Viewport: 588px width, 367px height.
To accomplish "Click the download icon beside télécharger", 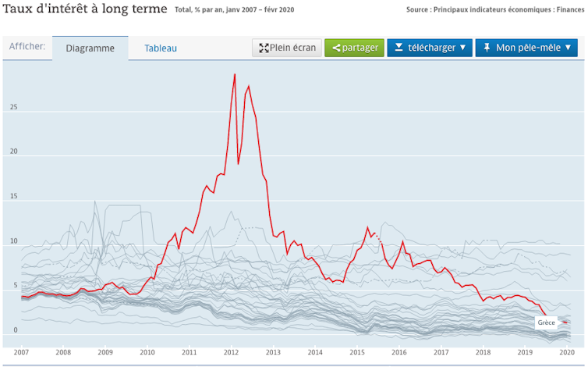I will pos(398,48).
